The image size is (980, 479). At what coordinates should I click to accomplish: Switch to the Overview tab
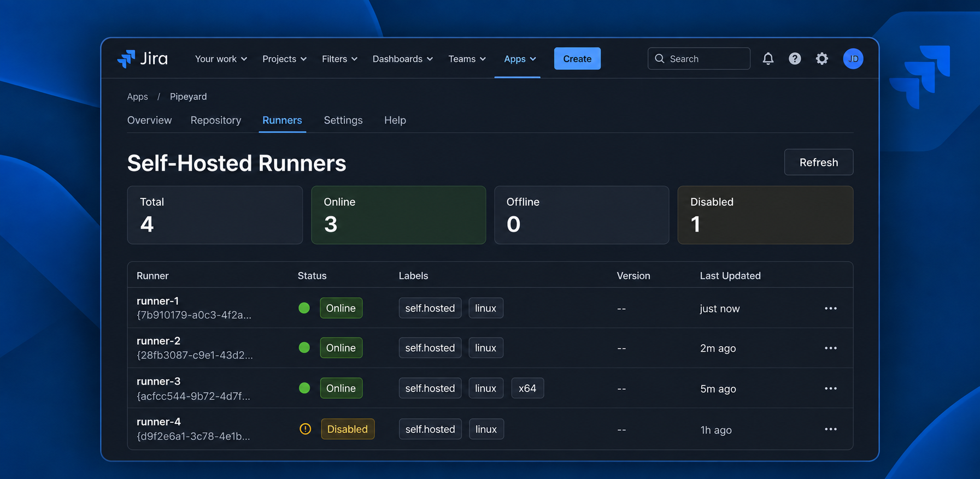(x=149, y=120)
